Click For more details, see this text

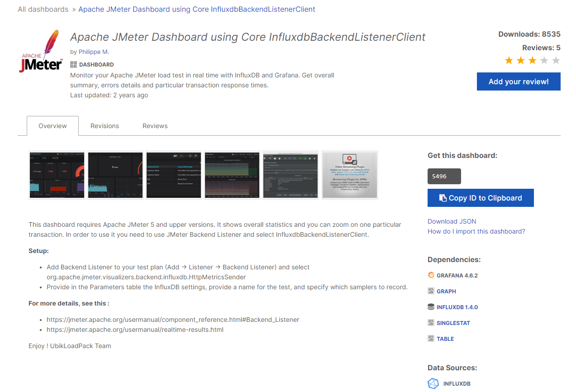coord(69,303)
